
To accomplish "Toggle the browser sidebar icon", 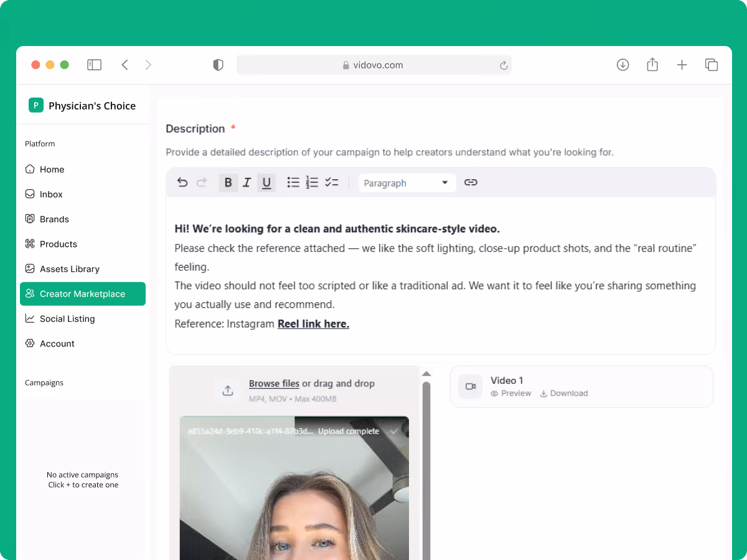I will pos(94,65).
